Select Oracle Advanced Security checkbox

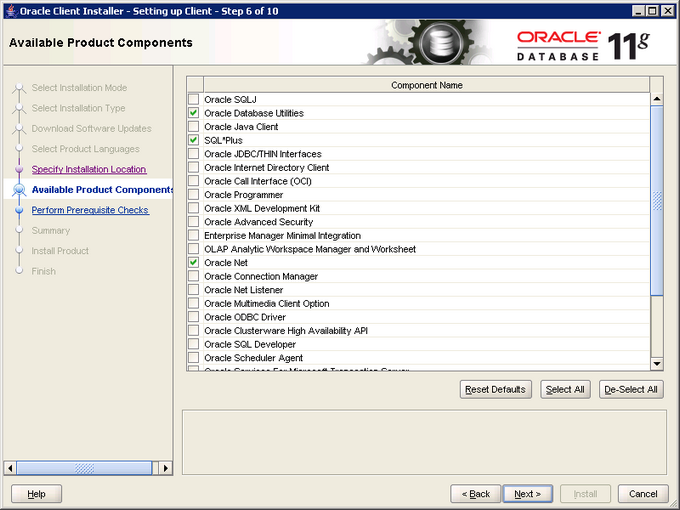coord(193,222)
